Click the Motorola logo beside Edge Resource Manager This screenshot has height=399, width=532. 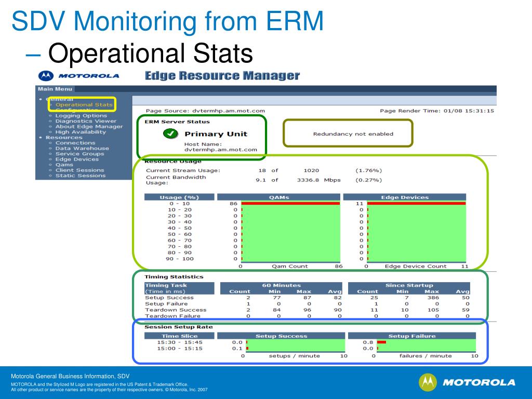[79, 76]
